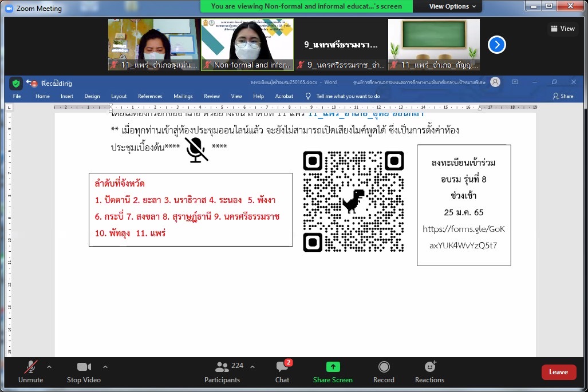The height and width of the screenshot is (392, 588).
Task: Open the Insert ribbon tab
Action: (x=67, y=96)
